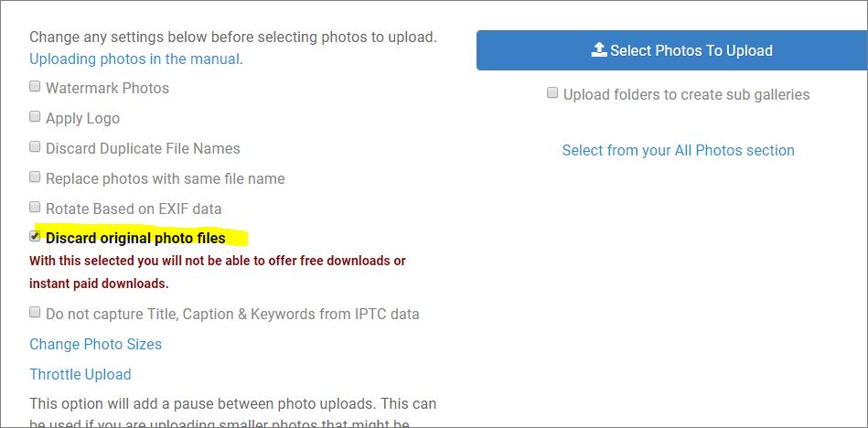The height and width of the screenshot is (428, 868).
Task: Click the upload arrow icon on blue button
Action: pyautogui.click(x=599, y=50)
